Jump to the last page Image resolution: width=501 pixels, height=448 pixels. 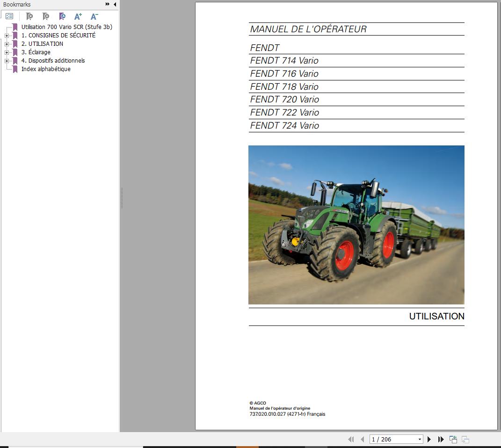[x=441, y=440]
